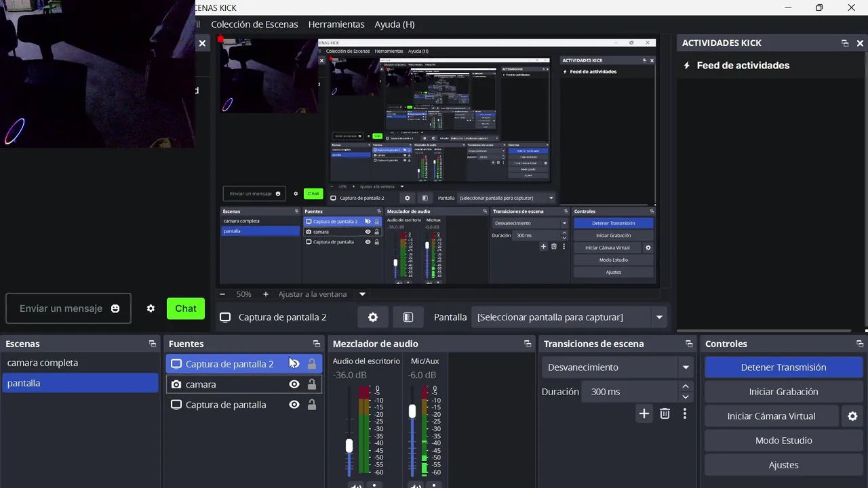Click horizontal scrollbar in Actividades Kick

(764, 331)
